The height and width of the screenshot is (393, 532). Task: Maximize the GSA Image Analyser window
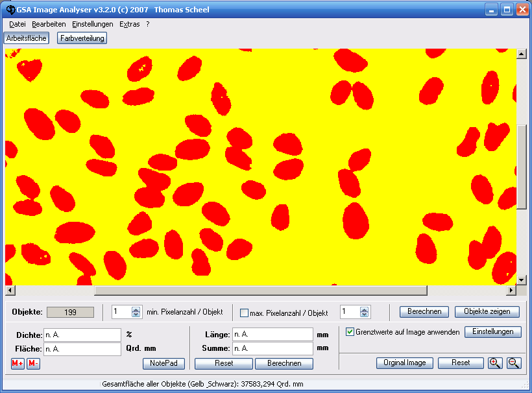tap(507, 10)
